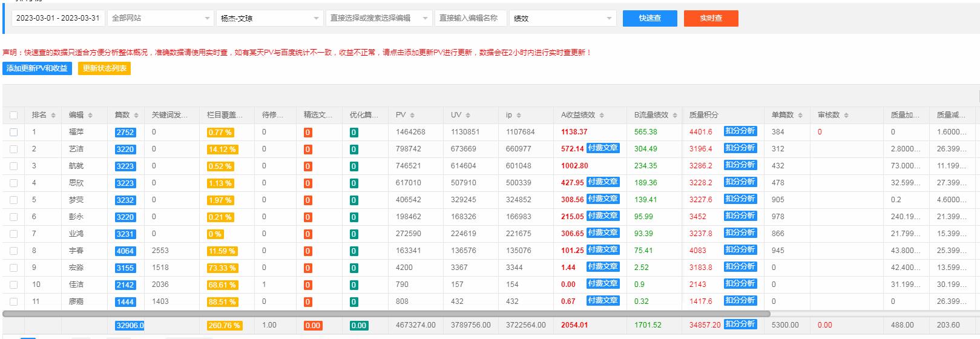Viewport: 980px width, 339px height.
Task: Check the row checkbox for 福萍
Action: tap(14, 132)
